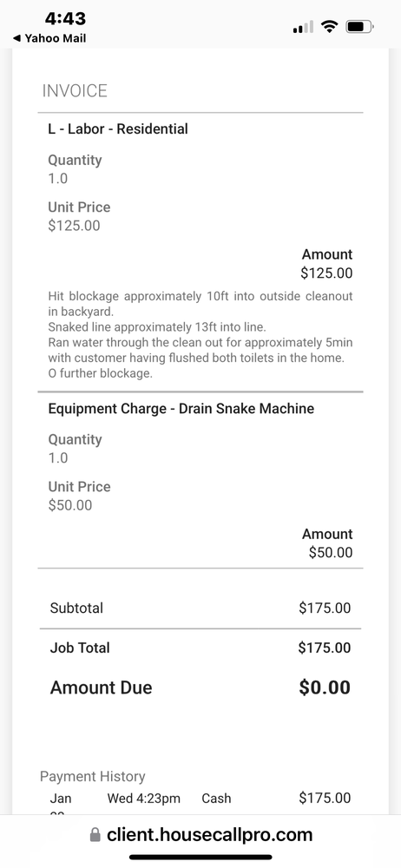Tap the home indicator bar
The width and height of the screenshot is (401, 868).
[200, 857]
